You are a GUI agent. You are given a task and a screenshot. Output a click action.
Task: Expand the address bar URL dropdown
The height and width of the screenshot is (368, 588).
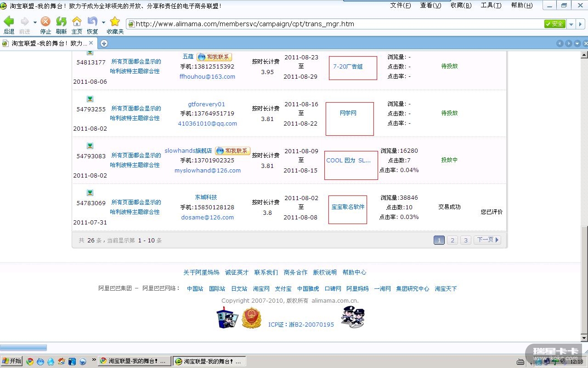pyautogui.click(x=571, y=24)
